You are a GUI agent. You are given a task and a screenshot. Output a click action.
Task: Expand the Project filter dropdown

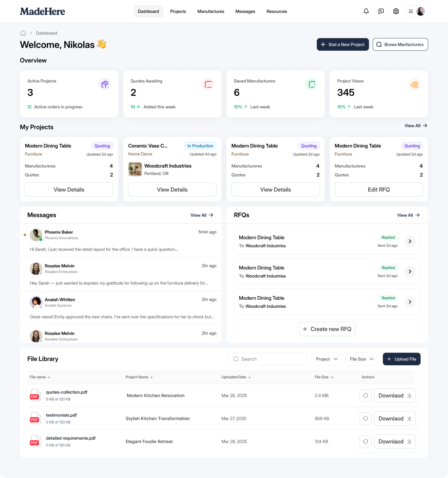[326, 359]
